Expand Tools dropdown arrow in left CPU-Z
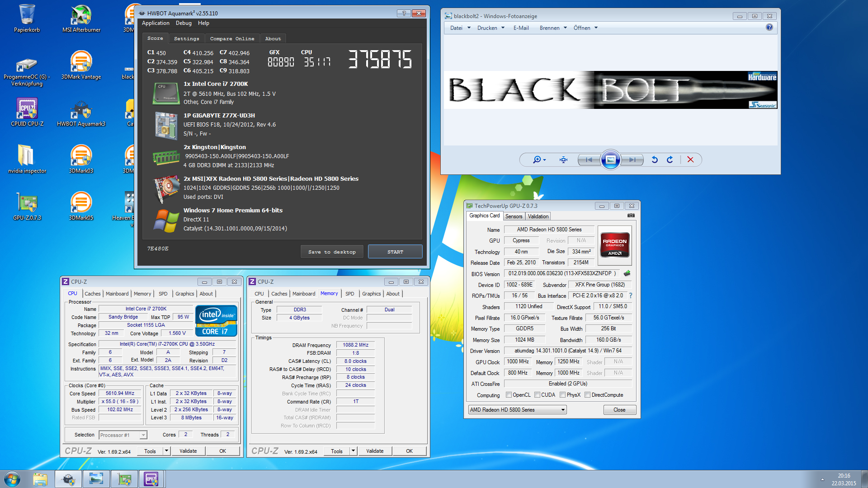868x488 pixels. [x=166, y=451]
